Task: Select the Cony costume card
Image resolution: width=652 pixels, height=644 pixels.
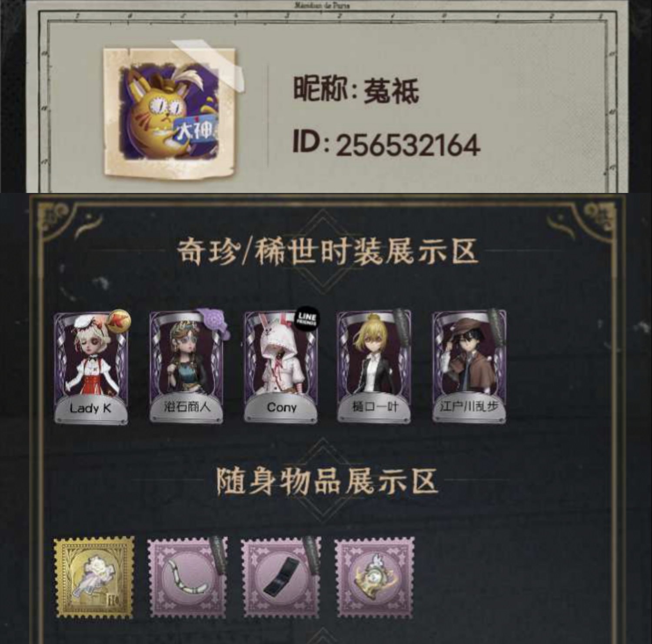Action: 281,367
